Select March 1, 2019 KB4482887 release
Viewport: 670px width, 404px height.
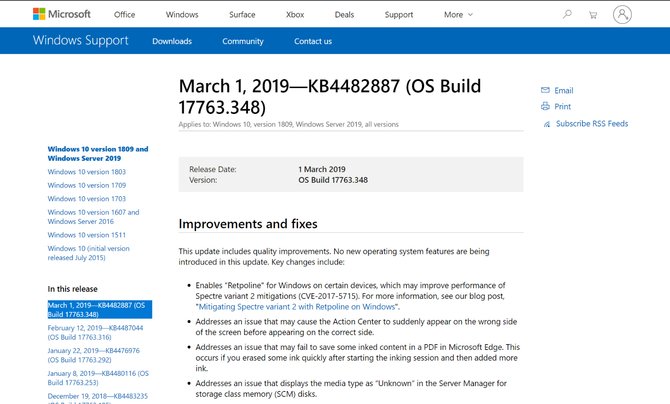[x=100, y=310]
